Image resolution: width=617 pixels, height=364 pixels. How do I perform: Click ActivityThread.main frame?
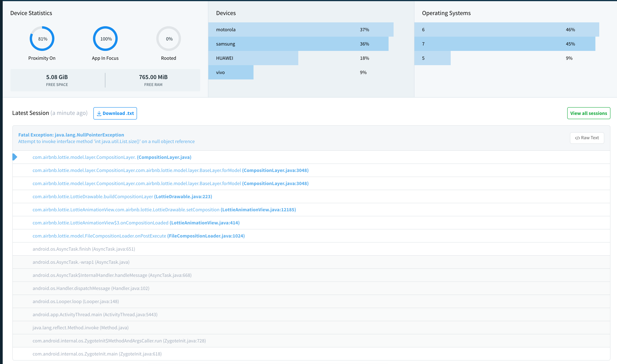point(311,314)
